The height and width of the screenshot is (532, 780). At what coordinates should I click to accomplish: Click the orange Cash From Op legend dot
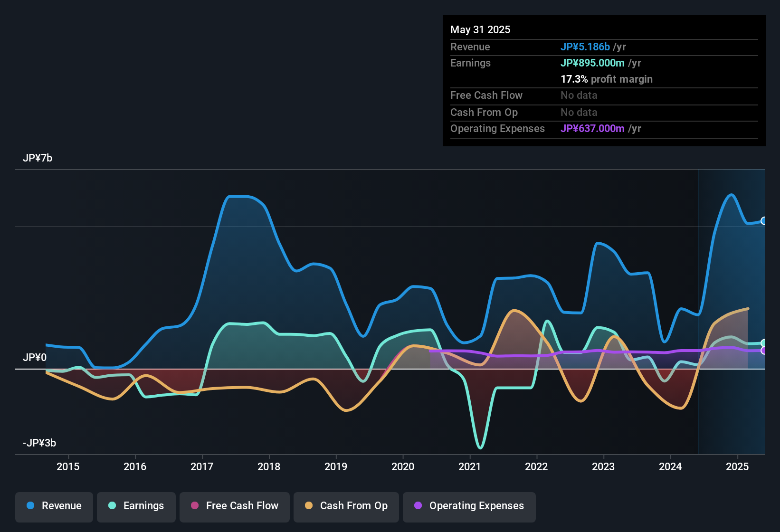click(x=308, y=506)
